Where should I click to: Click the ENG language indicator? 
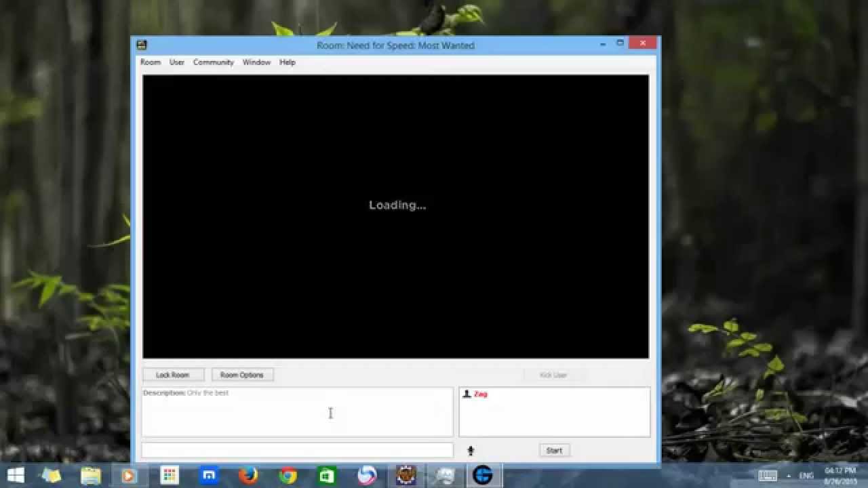tap(807, 476)
